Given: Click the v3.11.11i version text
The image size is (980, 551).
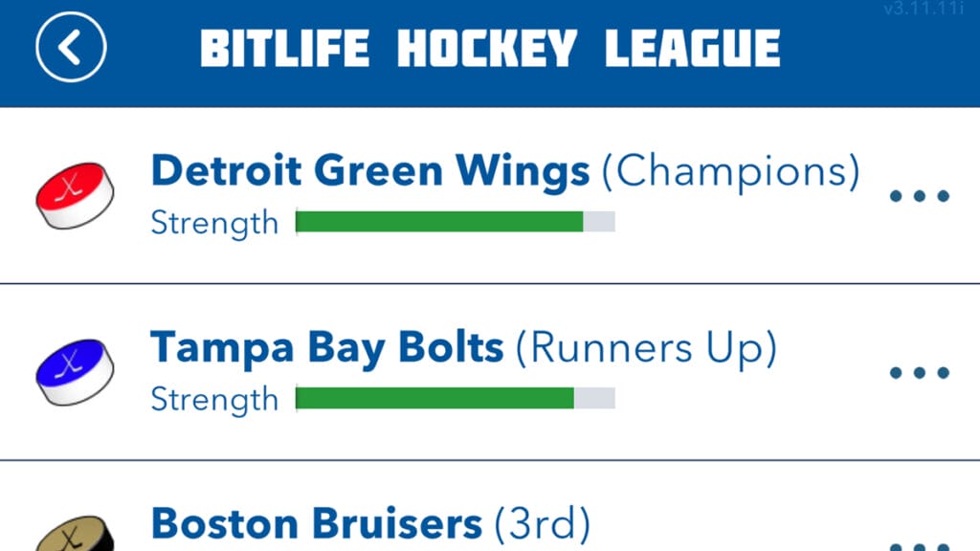Looking at the screenshot, I should pos(924,10).
